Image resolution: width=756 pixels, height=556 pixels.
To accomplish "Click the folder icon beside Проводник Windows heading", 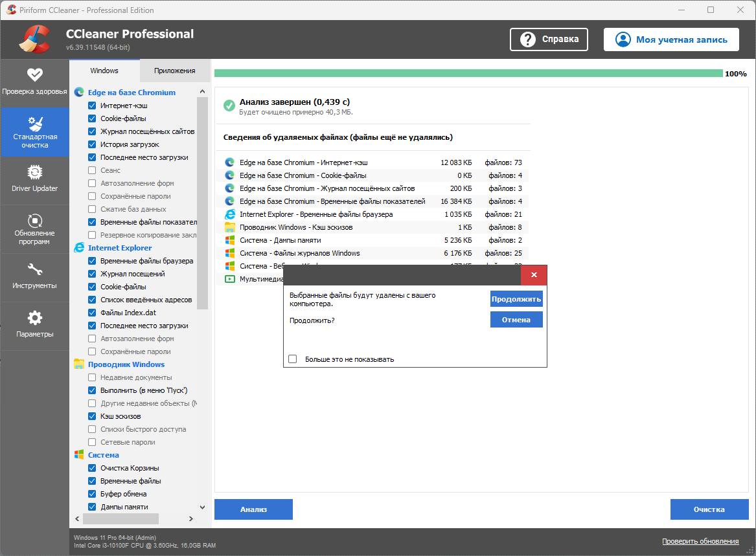I will point(79,364).
